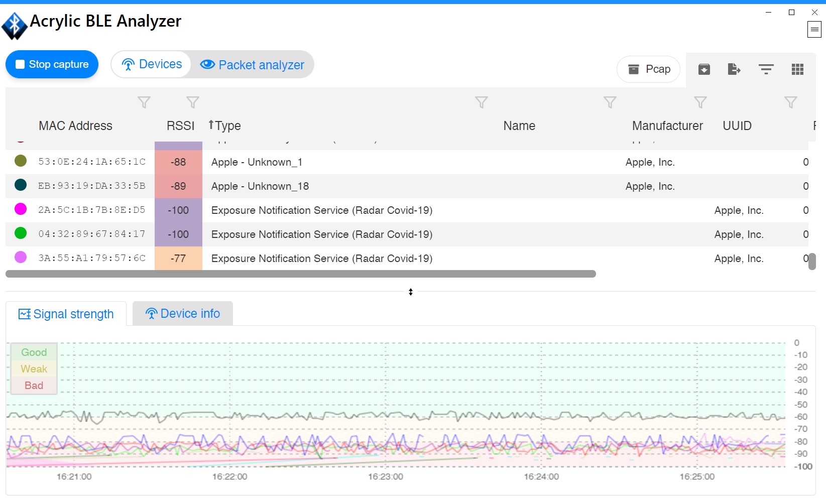Toggle the Weak signal legend entry
The height and width of the screenshot is (504, 826).
(x=34, y=369)
